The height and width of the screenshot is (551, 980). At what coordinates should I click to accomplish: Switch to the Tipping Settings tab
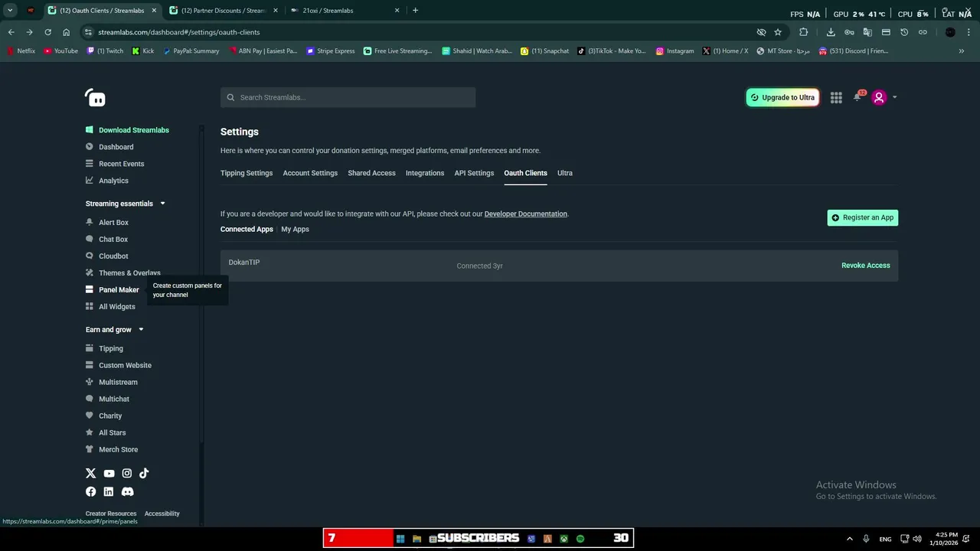247,173
